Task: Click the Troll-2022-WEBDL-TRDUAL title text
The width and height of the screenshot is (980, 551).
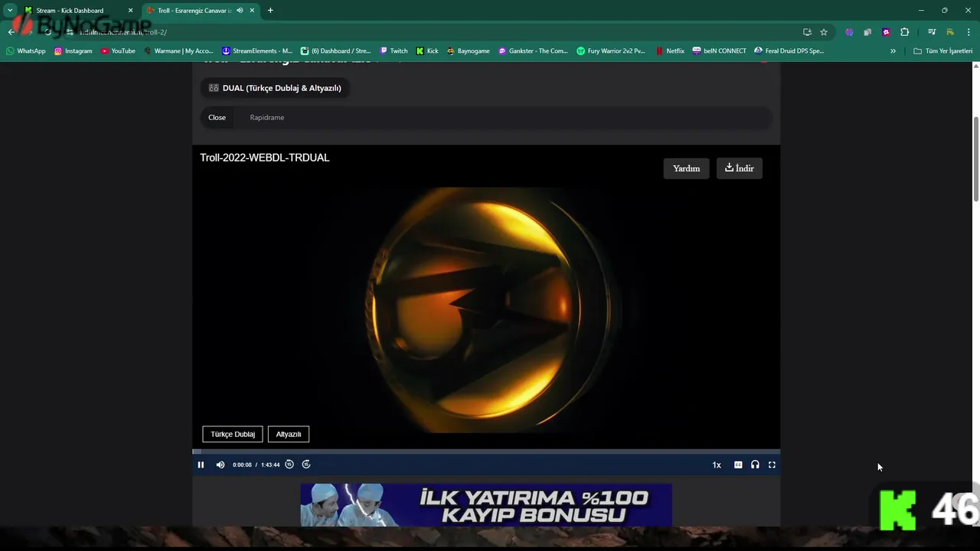Action: point(265,158)
